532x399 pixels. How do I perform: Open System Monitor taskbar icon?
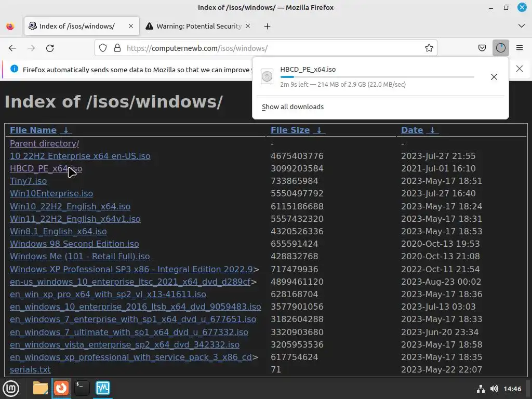point(103,388)
